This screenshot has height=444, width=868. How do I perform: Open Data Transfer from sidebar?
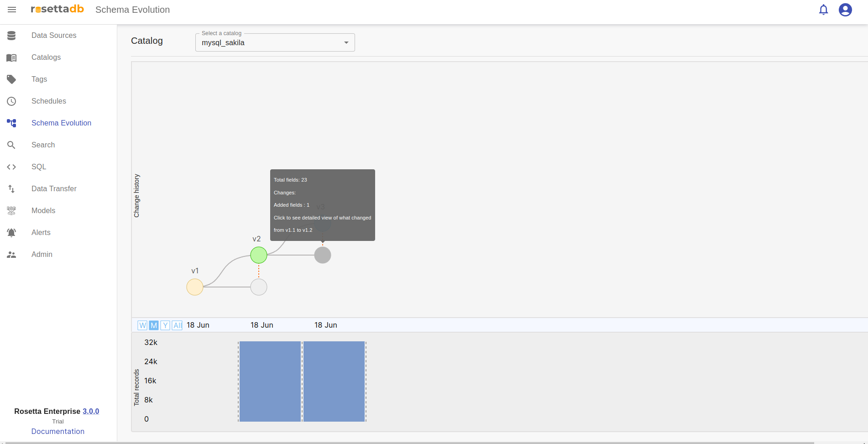pos(54,189)
